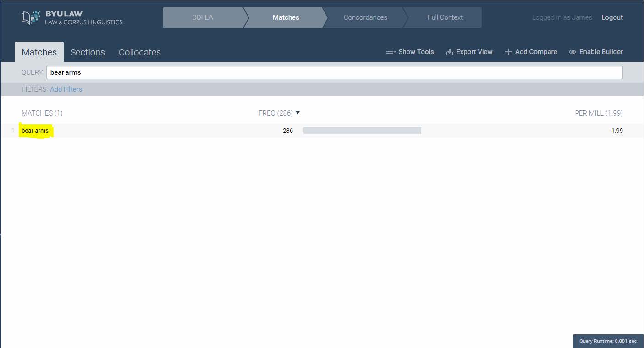
Task: Open the highlighted 'bear arms' match result
Action: (35, 131)
